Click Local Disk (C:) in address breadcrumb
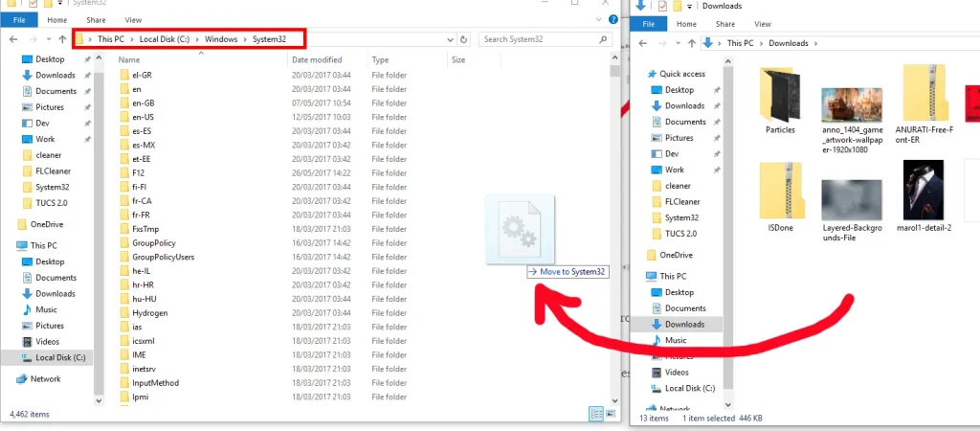The width and height of the screenshot is (980, 431). (165, 39)
